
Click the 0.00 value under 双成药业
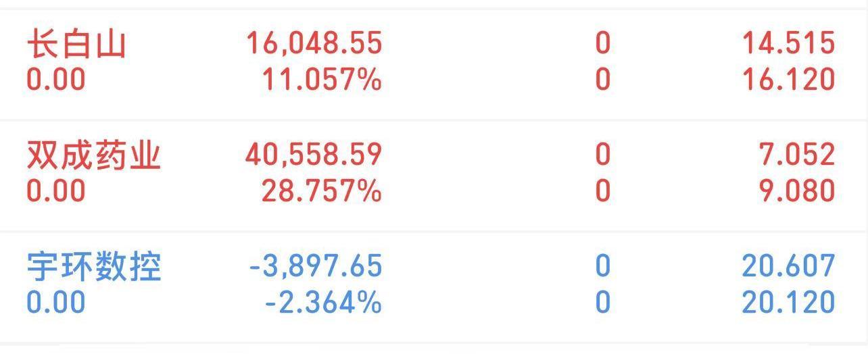[x=56, y=191]
